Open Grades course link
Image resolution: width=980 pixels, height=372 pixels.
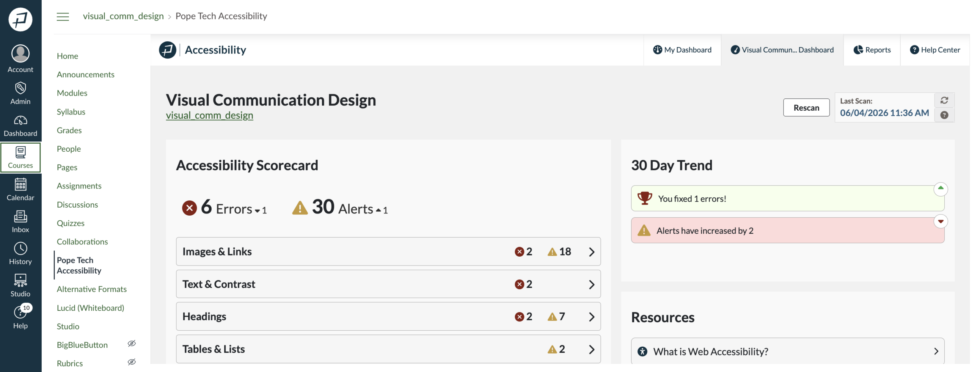(69, 130)
